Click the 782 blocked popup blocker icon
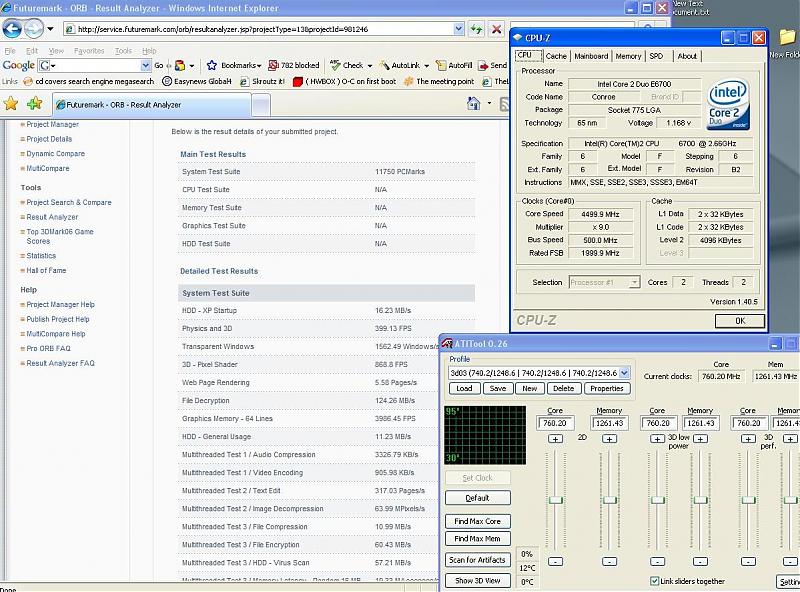Screen dimensions: 800x592 coord(273,65)
